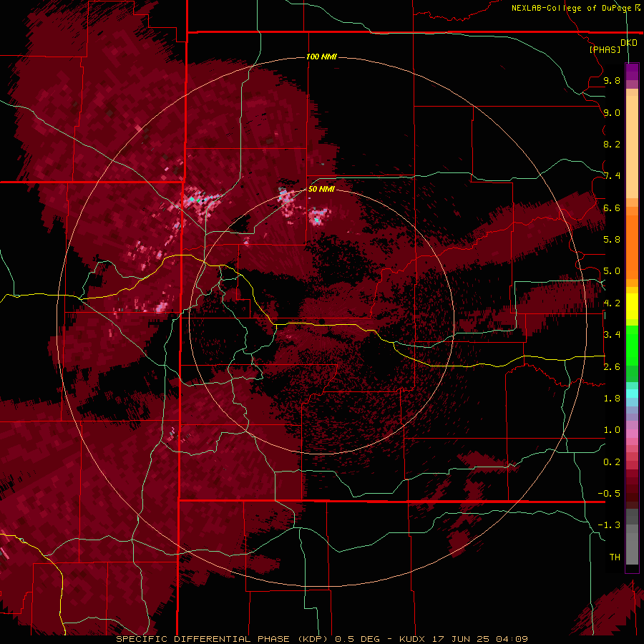Click the 1.0 scale value

612,430
